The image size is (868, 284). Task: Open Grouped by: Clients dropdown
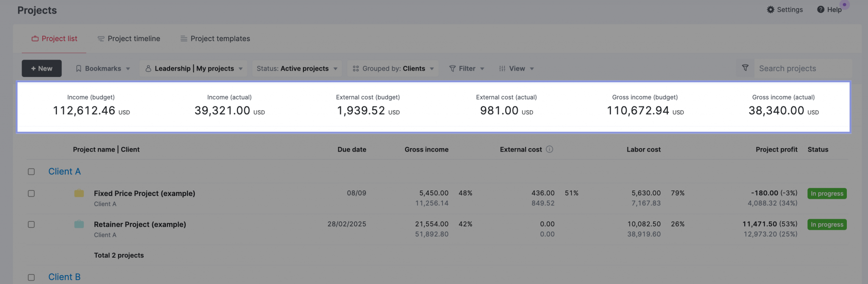tap(393, 69)
